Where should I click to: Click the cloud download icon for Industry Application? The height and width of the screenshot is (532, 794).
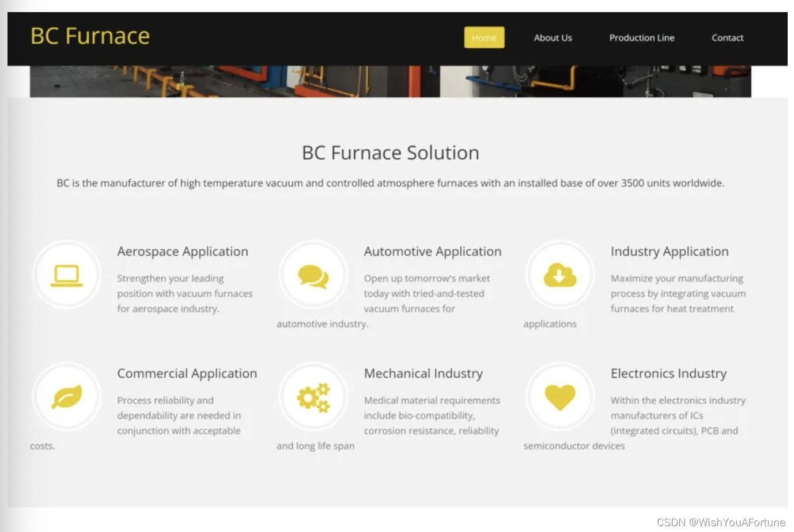tap(560, 275)
